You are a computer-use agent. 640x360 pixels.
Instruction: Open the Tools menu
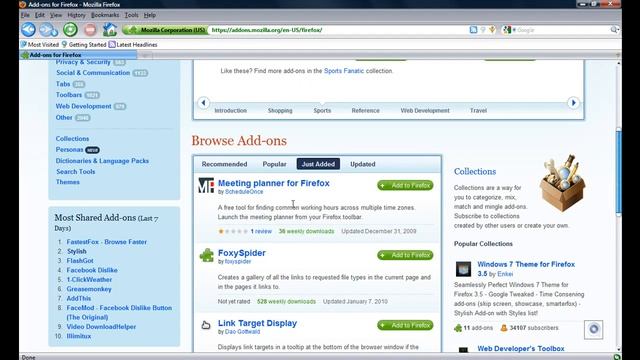point(131,15)
